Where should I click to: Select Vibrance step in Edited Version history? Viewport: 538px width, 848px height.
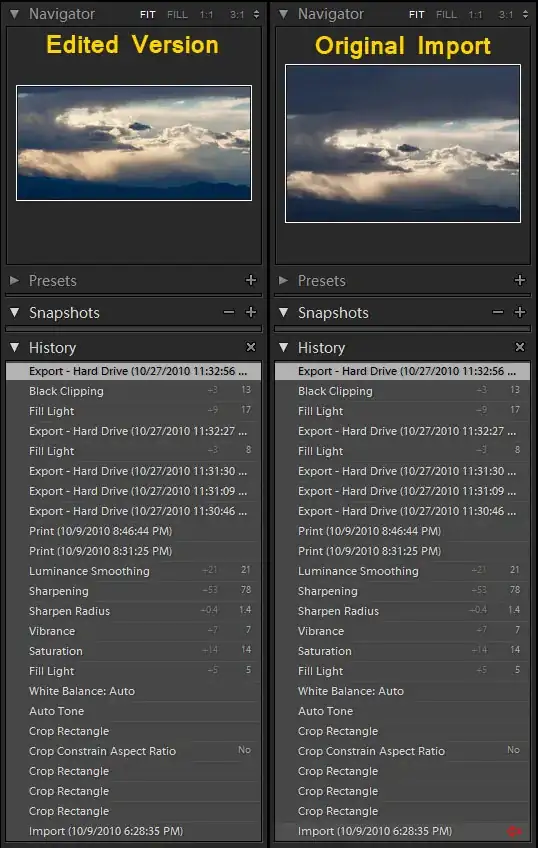coord(134,631)
